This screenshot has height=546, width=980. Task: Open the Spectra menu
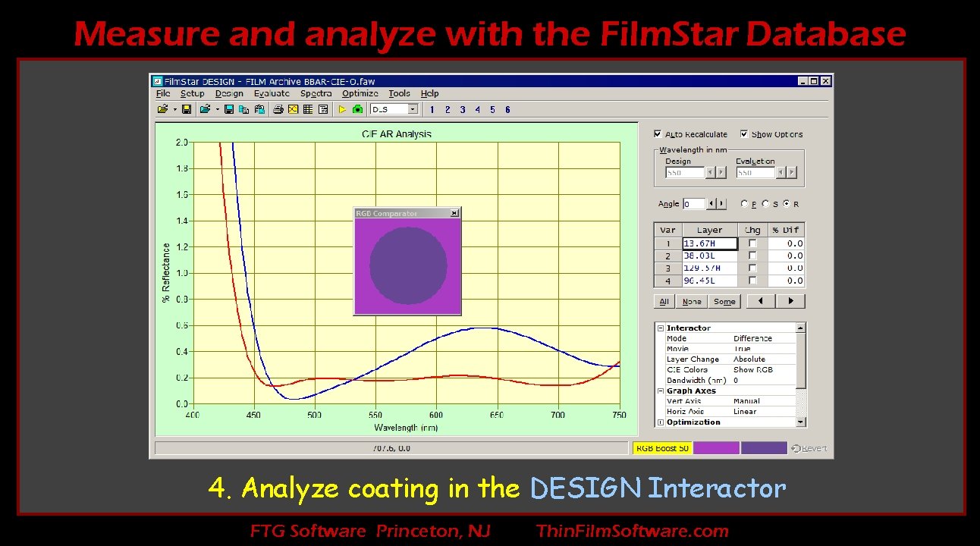tap(316, 93)
